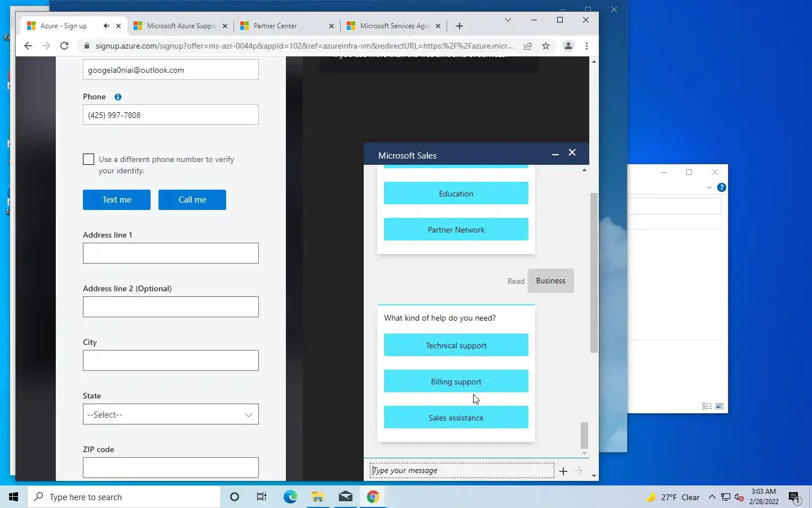Close the Microsoft Sales chat panel
Screen dimensions: 812x508
[572, 152]
